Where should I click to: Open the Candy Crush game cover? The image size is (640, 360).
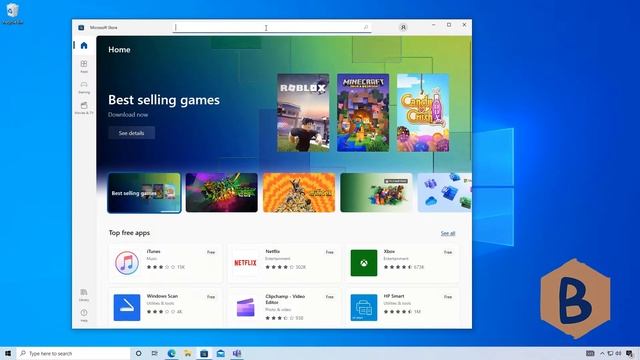(423, 113)
